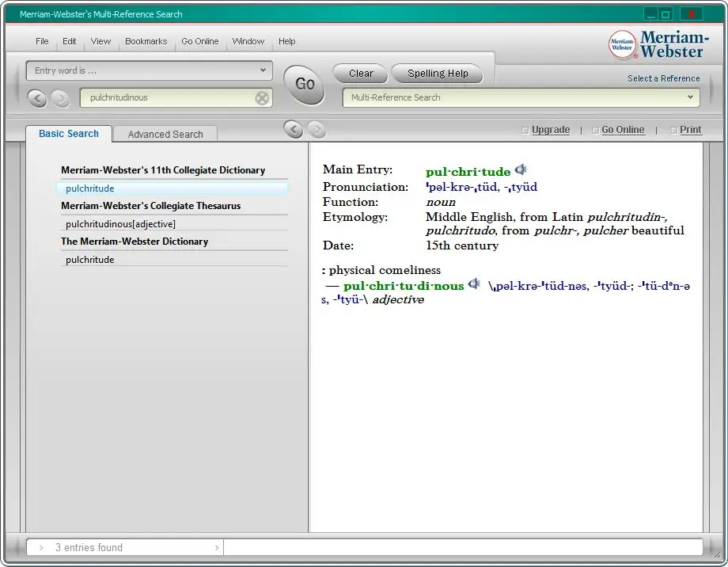The image size is (728, 567).
Task: Open the Help menu
Action: pos(287,41)
